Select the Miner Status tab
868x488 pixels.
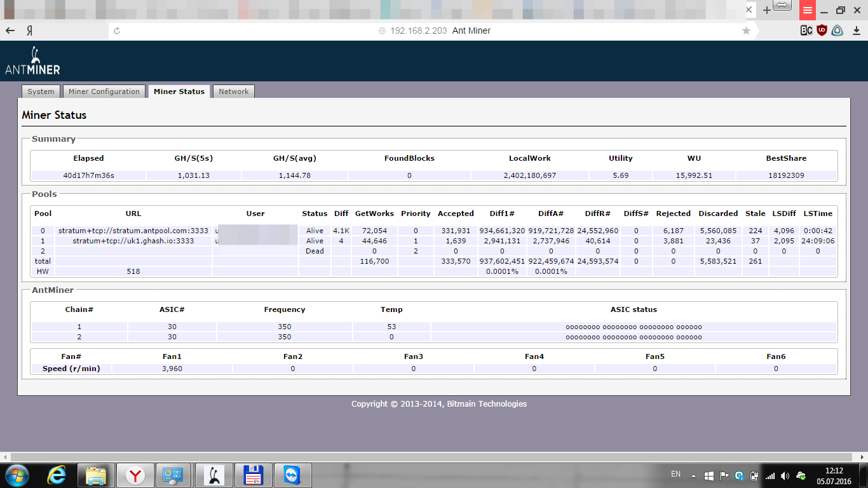tap(179, 91)
